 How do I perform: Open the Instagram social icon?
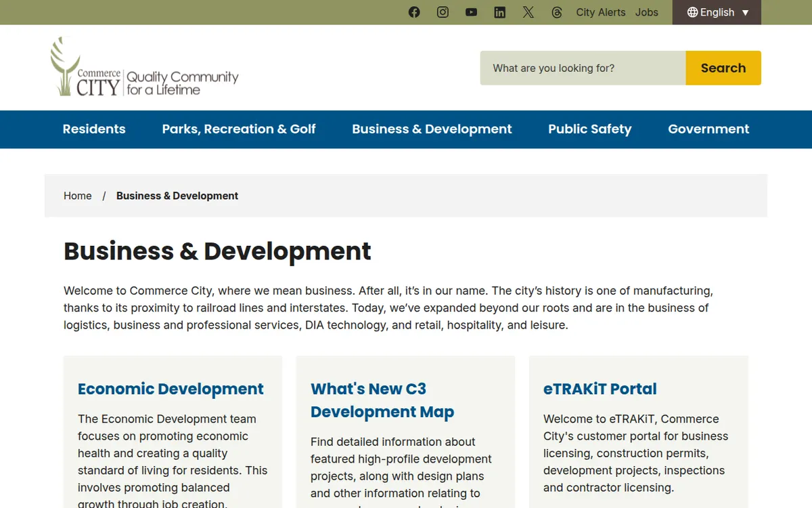click(443, 12)
